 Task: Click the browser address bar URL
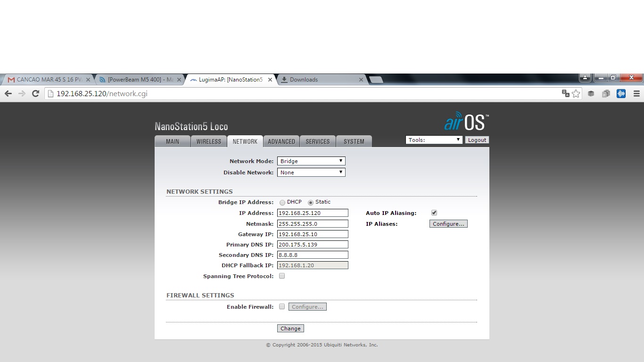(x=102, y=93)
